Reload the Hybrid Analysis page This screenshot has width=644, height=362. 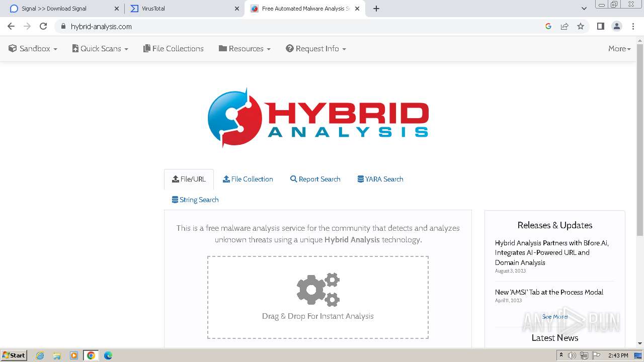point(43,26)
